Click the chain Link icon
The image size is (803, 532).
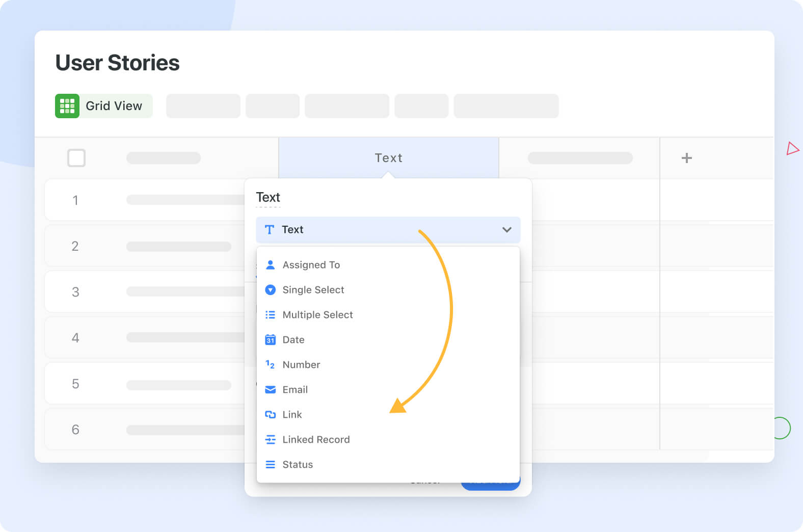point(271,415)
